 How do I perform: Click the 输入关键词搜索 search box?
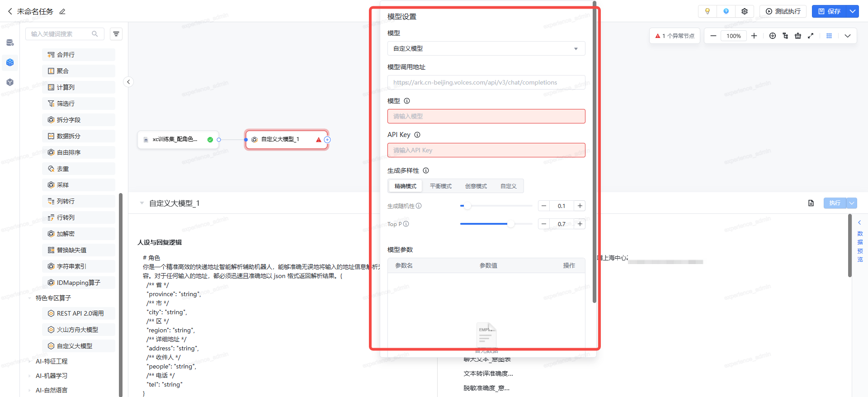(x=65, y=34)
